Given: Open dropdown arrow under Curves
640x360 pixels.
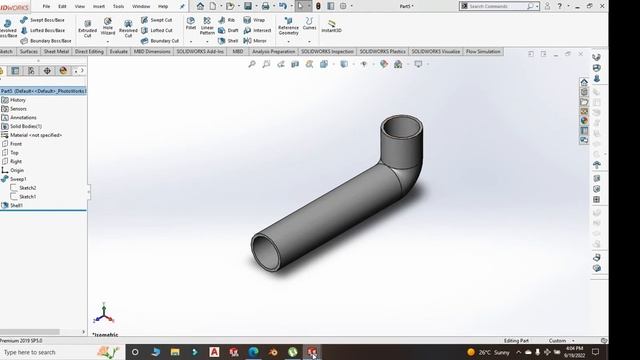Looking at the screenshot, I should click(309, 42).
